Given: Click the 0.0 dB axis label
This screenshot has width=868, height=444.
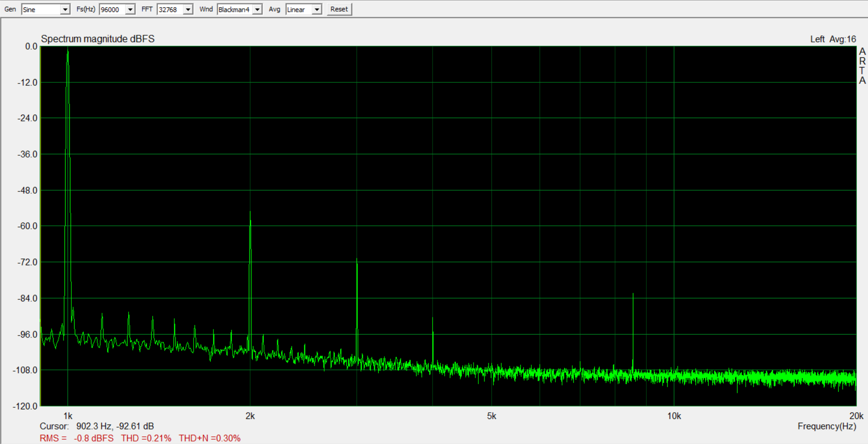Looking at the screenshot, I should coord(31,47).
